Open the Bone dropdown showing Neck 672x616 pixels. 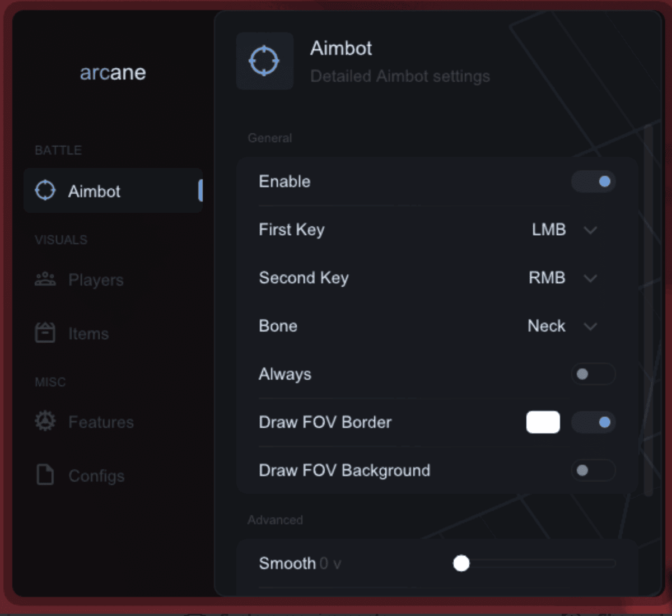(562, 326)
